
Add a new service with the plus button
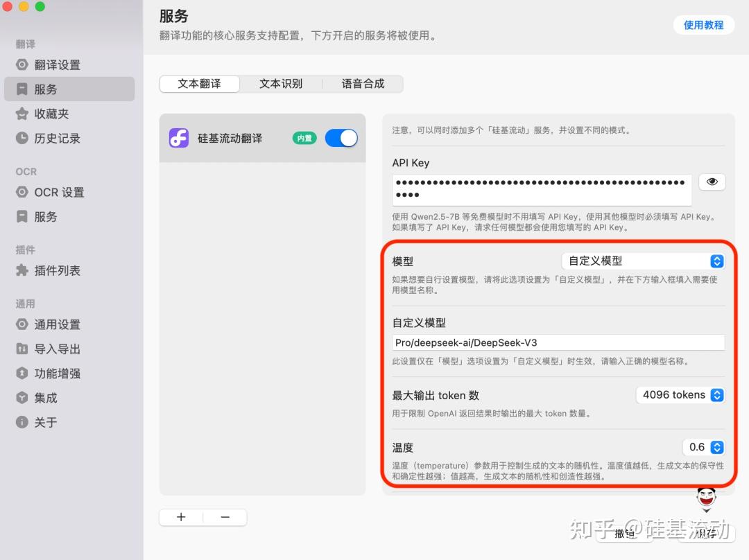pos(180,517)
